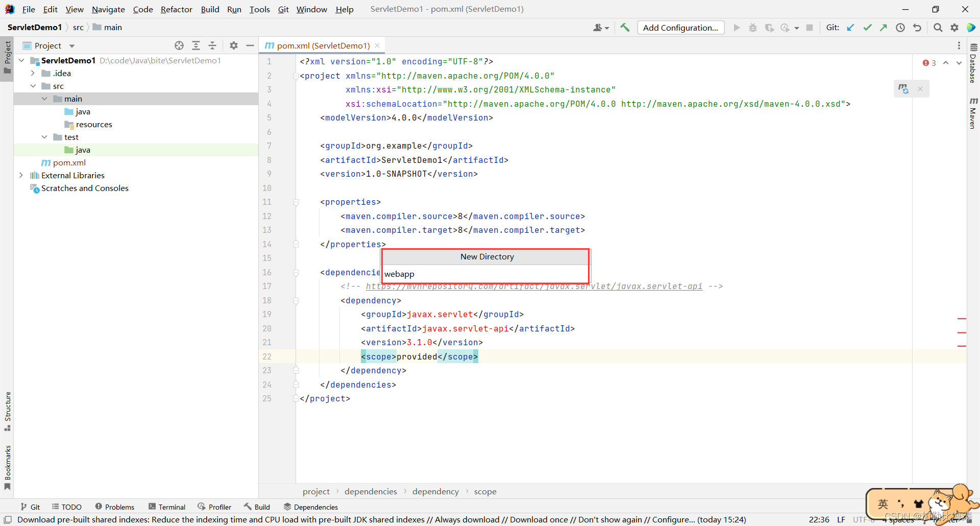Image resolution: width=980 pixels, height=526 pixels.
Task: Close the pom.xml editor tab
Action: 377,45
